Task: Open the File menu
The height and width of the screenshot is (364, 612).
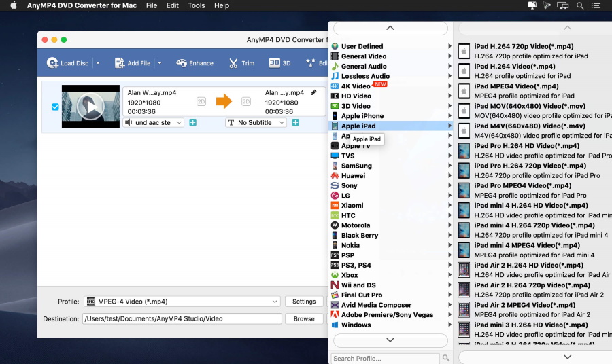Action: (152, 5)
